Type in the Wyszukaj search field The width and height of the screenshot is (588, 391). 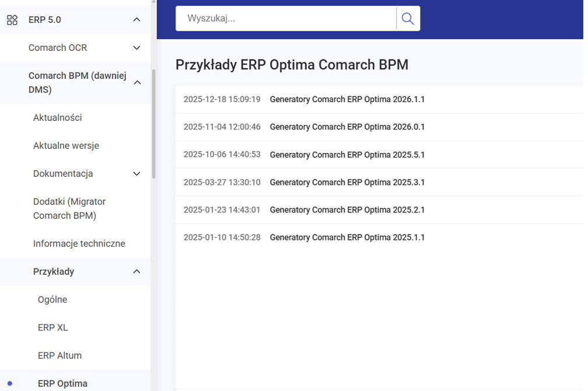click(286, 19)
